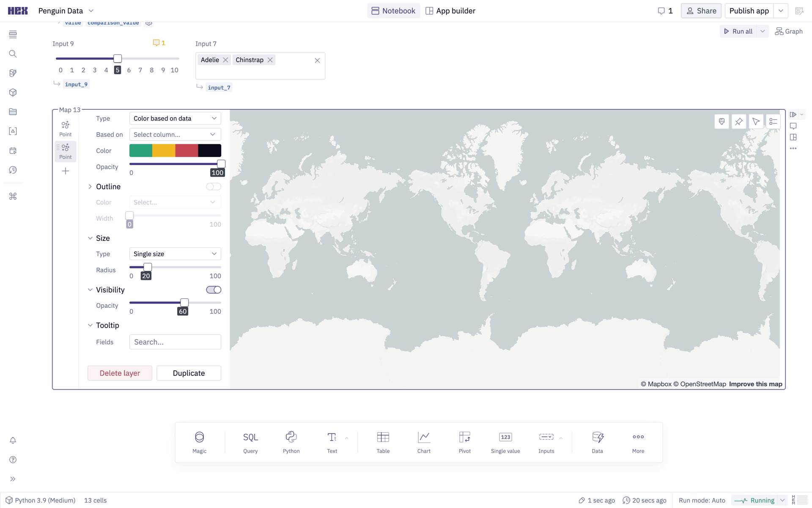The width and height of the screenshot is (812, 508).
Task: Click the map pointer select tool icon
Action: [756, 122]
